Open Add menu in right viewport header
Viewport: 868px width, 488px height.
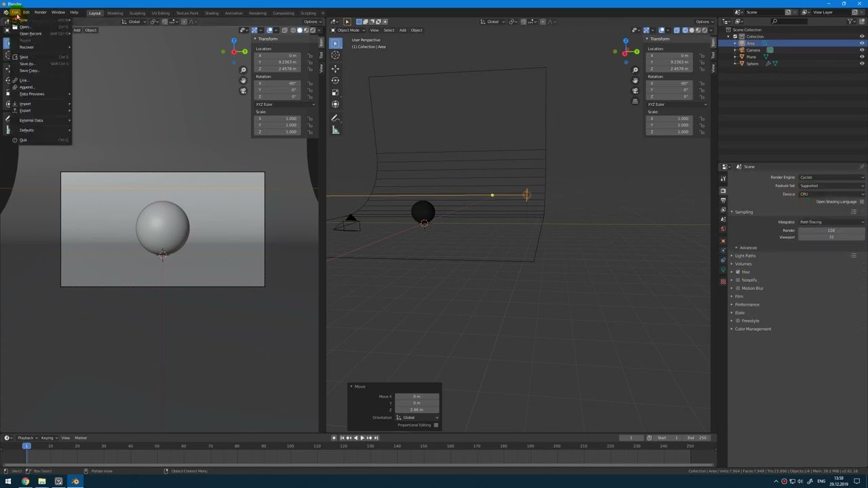click(402, 30)
